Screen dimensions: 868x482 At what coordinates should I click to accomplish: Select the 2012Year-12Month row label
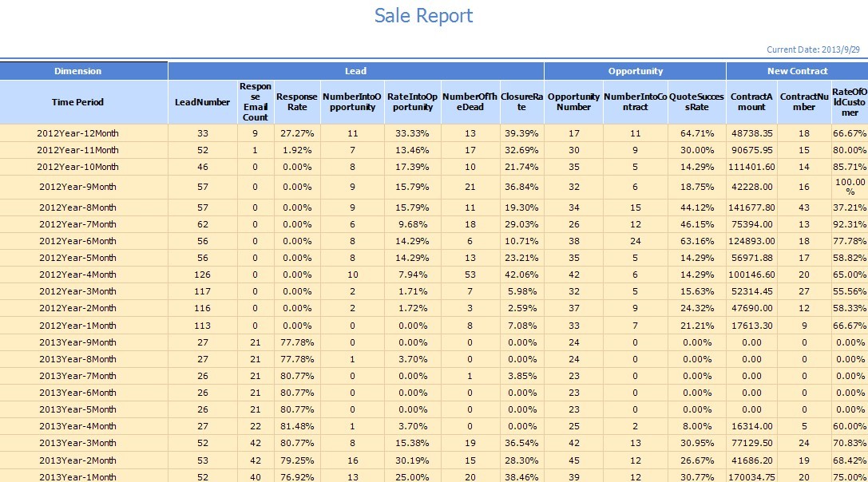click(x=77, y=133)
